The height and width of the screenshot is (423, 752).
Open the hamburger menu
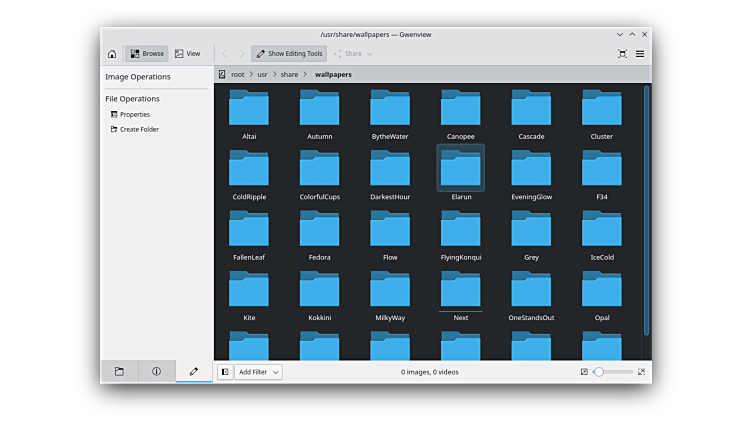point(640,54)
